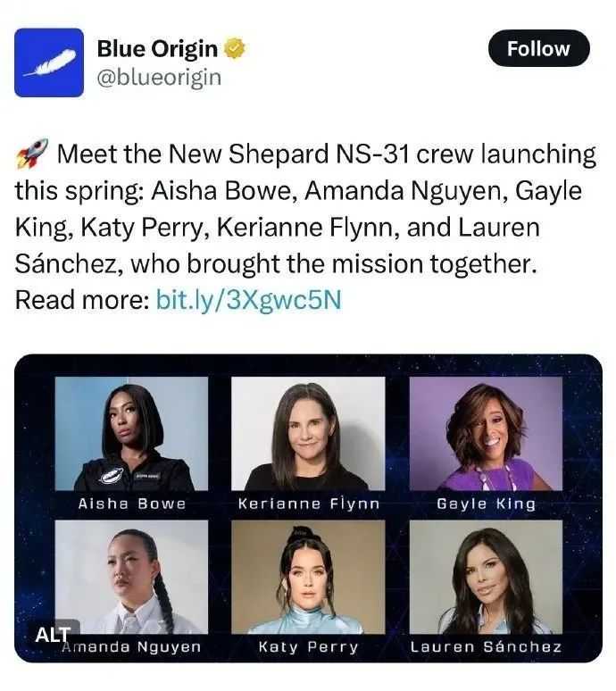The image size is (616, 691).
Task: Click the "Gayle King" name caption
Action: coord(486,504)
